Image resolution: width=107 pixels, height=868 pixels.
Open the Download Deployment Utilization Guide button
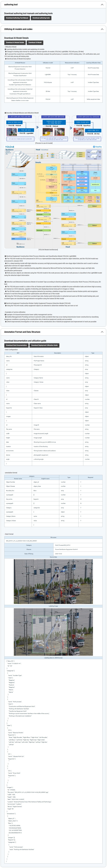44,345
